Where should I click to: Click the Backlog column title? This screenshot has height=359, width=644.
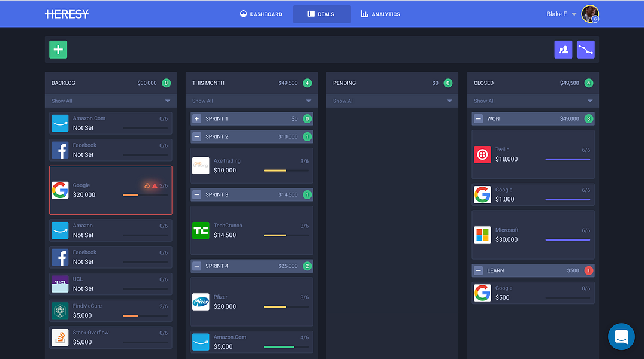64,83
